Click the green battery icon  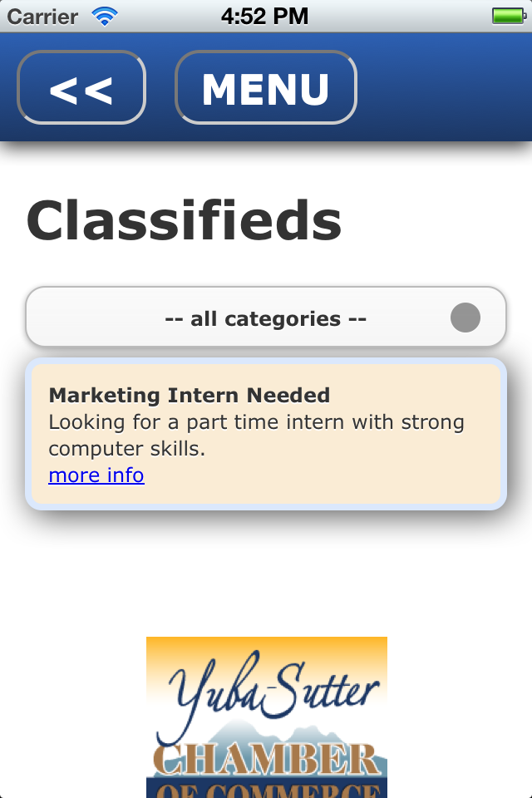507,16
